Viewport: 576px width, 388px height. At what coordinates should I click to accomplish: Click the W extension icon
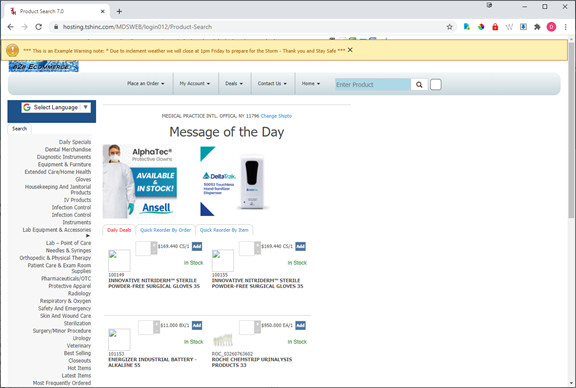coord(509,27)
